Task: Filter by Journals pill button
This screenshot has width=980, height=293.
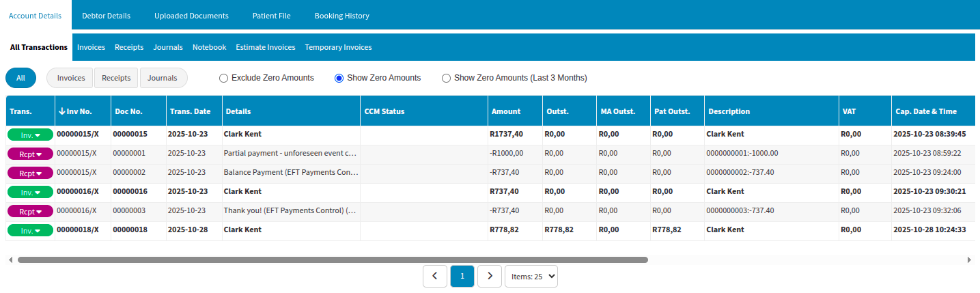Action: 163,78
